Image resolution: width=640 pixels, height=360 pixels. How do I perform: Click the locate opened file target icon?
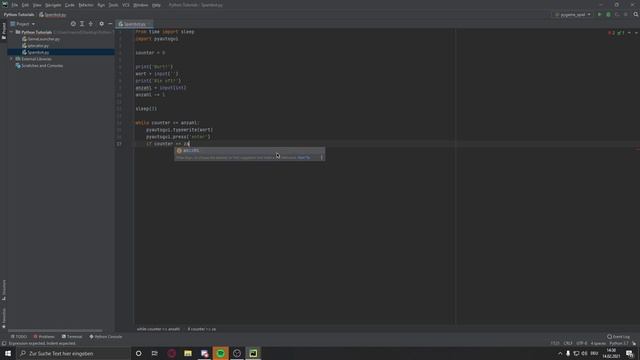tap(73, 24)
